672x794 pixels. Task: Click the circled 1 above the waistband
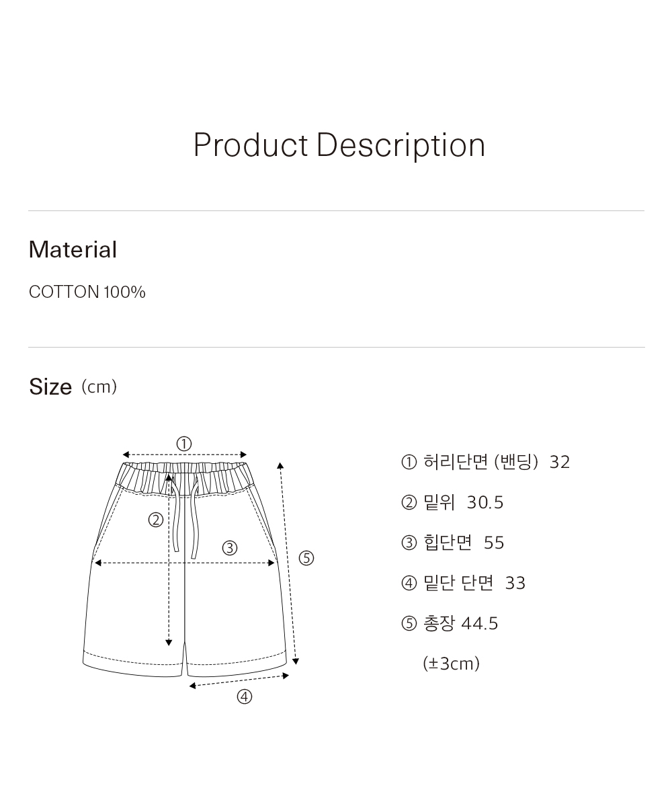tap(183, 444)
